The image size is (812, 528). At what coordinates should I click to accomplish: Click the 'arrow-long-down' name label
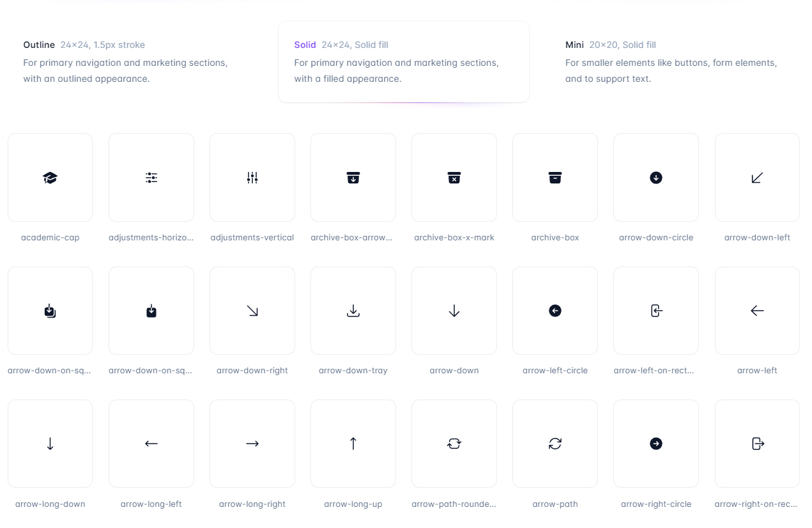pos(50,504)
